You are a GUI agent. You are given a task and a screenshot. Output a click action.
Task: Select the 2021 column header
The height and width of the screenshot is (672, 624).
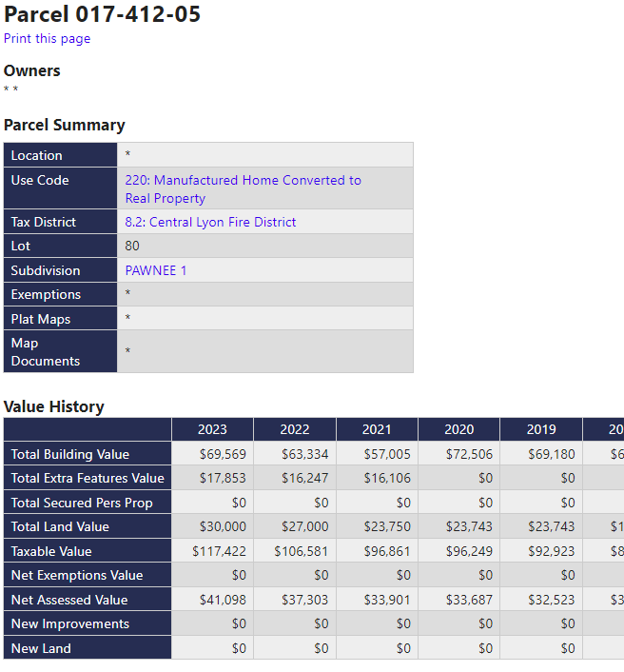click(377, 429)
